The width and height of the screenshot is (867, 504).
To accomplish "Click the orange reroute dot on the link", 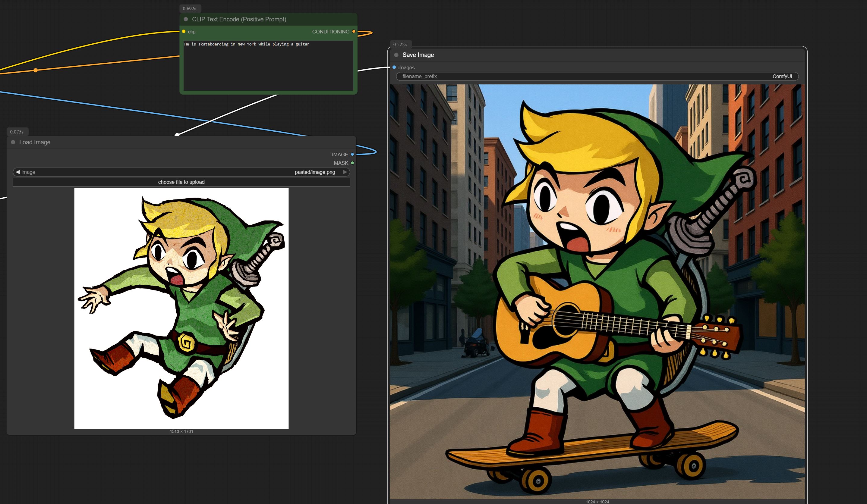I will 36,70.
